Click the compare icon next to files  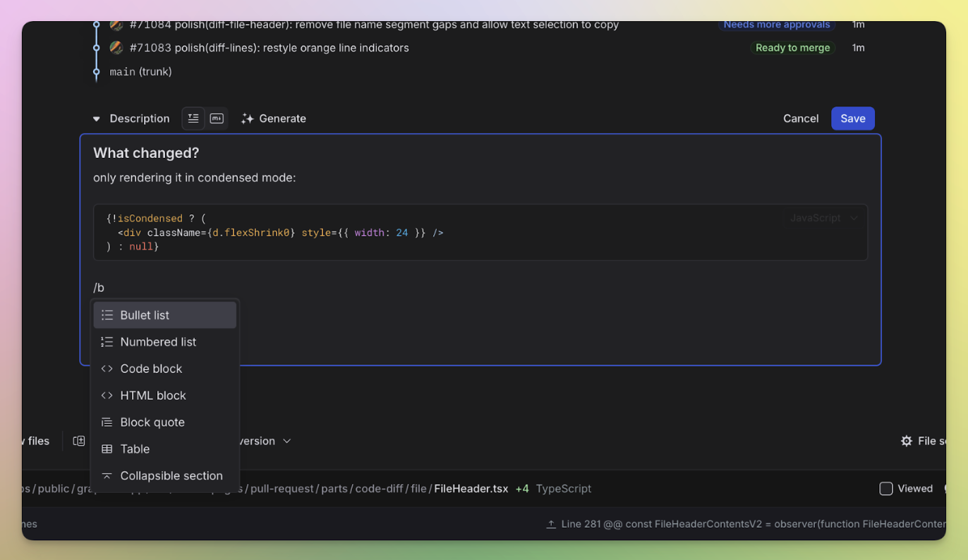click(79, 440)
